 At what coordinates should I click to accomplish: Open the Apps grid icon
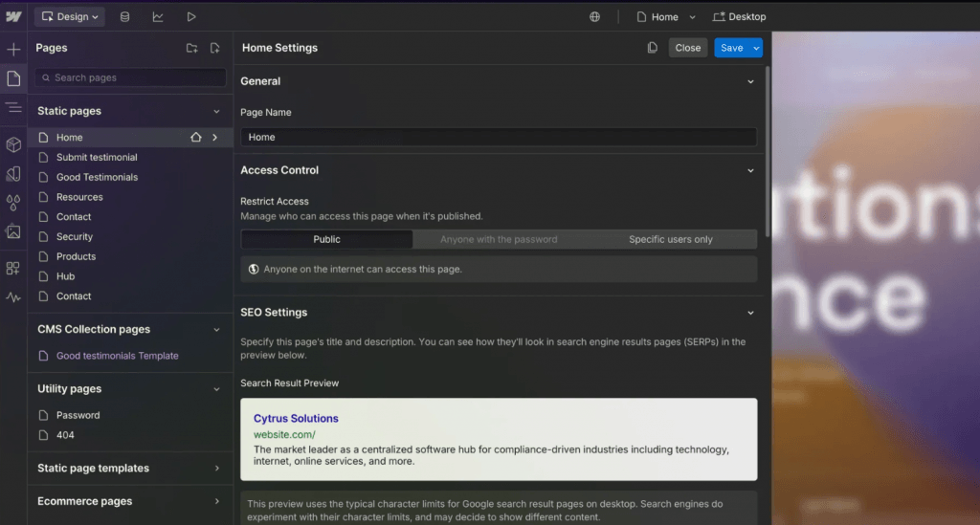tap(13, 268)
